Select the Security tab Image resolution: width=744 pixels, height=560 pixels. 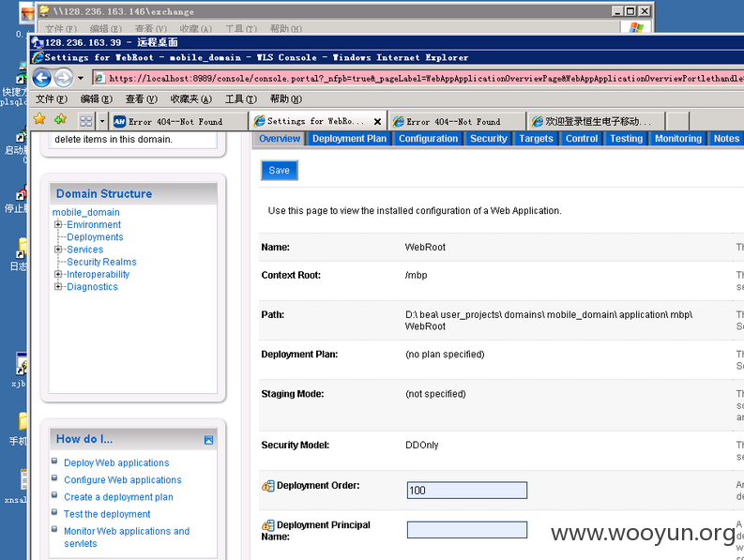tap(488, 139)
